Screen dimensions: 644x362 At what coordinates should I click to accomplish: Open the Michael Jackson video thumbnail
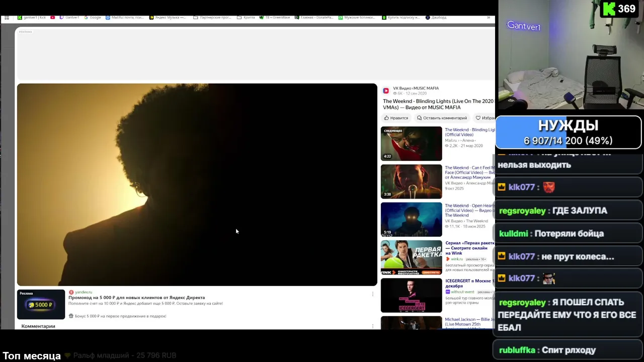(411, 322)
